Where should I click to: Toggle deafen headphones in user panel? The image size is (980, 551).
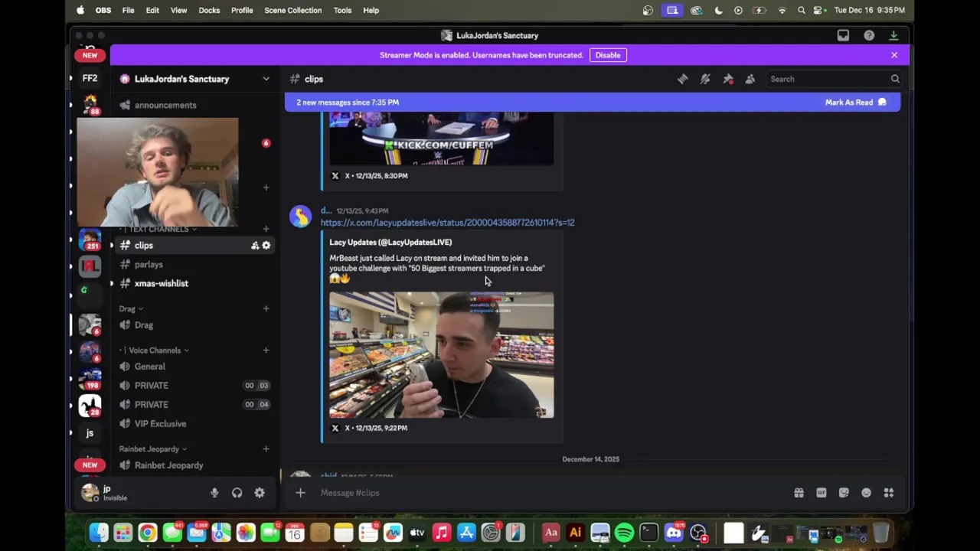237,493
